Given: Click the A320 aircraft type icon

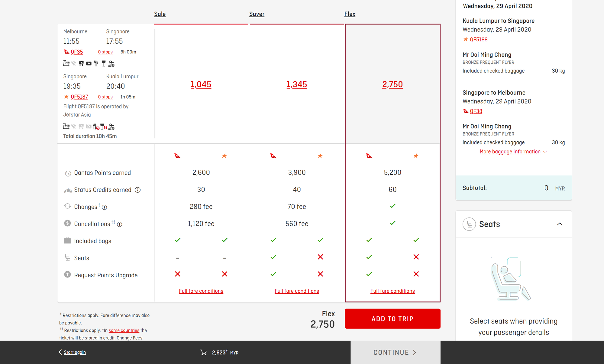Looking at the screenshot, I should tap(111, 127).
